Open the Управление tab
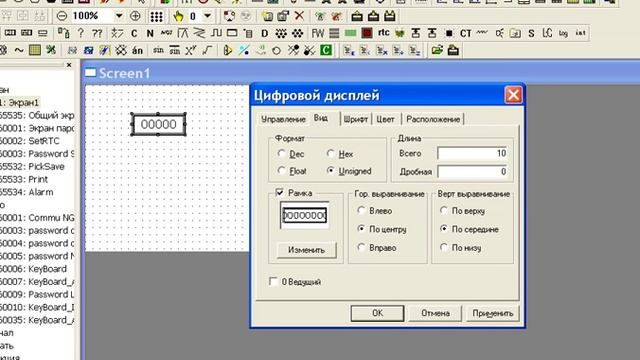 coord(283,119)
